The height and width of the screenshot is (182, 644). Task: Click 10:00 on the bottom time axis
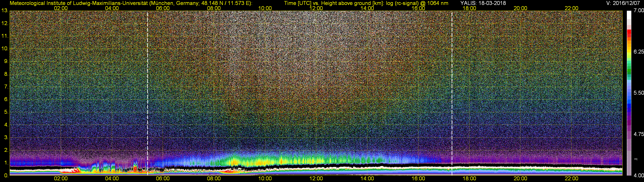[265, 179]
